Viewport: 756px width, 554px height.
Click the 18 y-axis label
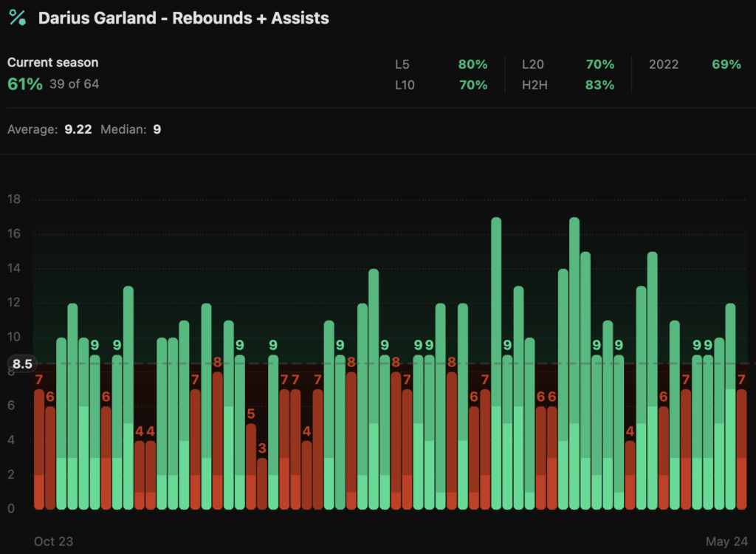coord(14,199)
